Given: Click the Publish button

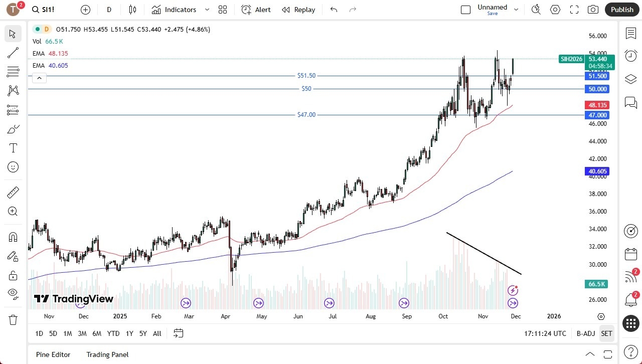Looking at the screenshot, I should point(622,9).
